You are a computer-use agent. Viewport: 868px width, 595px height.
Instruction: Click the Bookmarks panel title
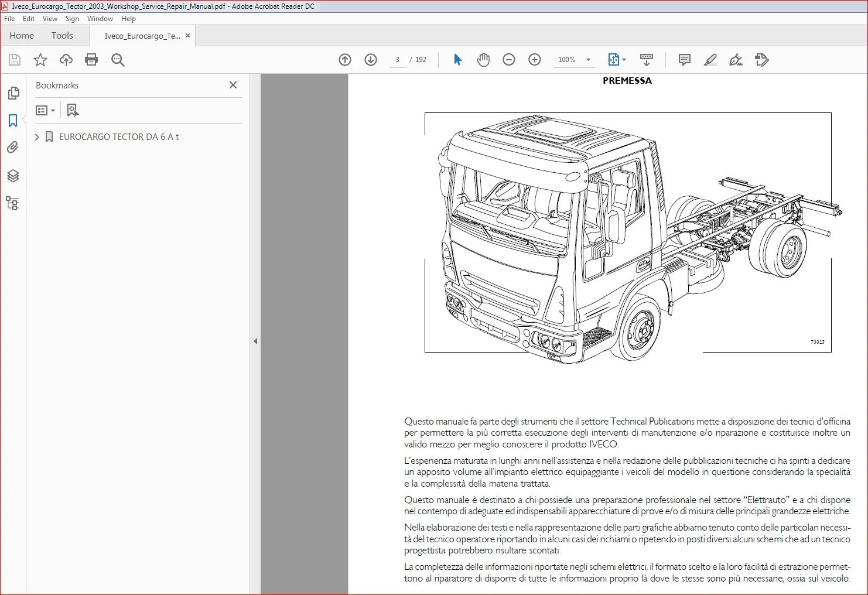tap(57, 86)
